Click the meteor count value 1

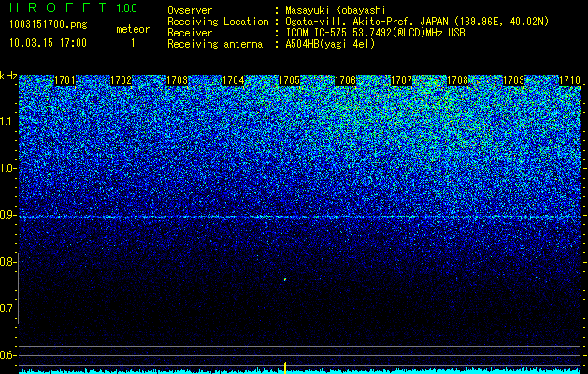point(133,43)
